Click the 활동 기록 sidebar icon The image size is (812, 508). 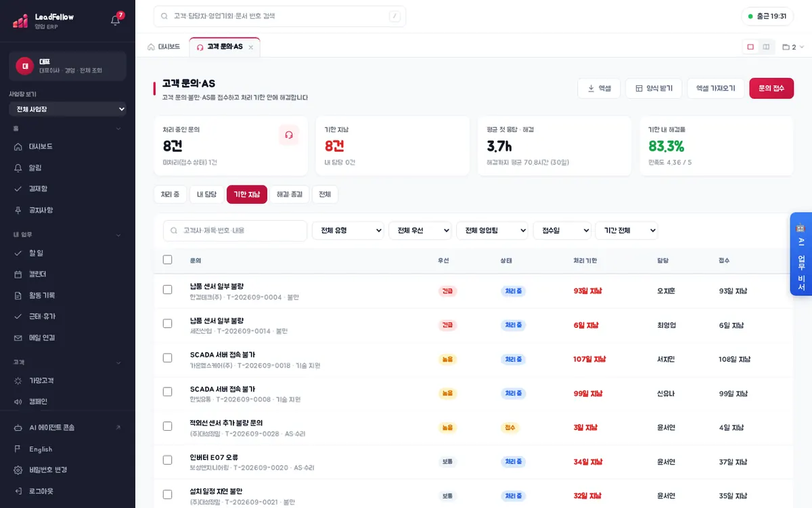18,295
